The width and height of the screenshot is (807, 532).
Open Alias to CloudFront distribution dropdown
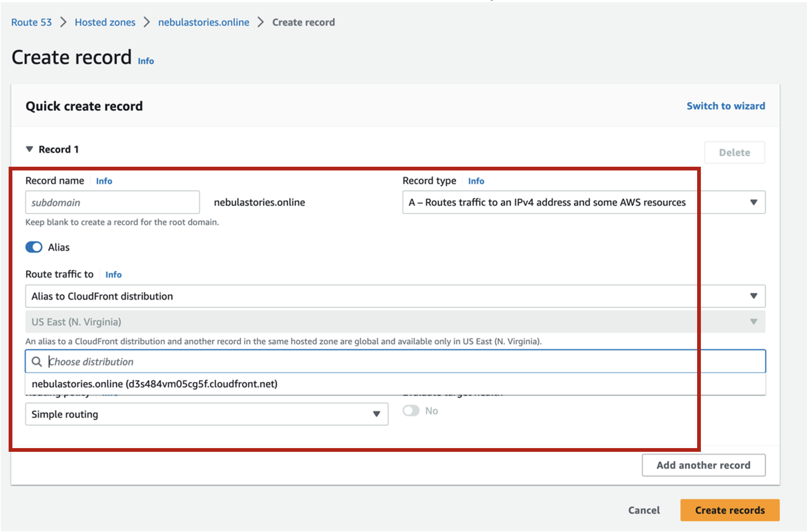point(395,296)
